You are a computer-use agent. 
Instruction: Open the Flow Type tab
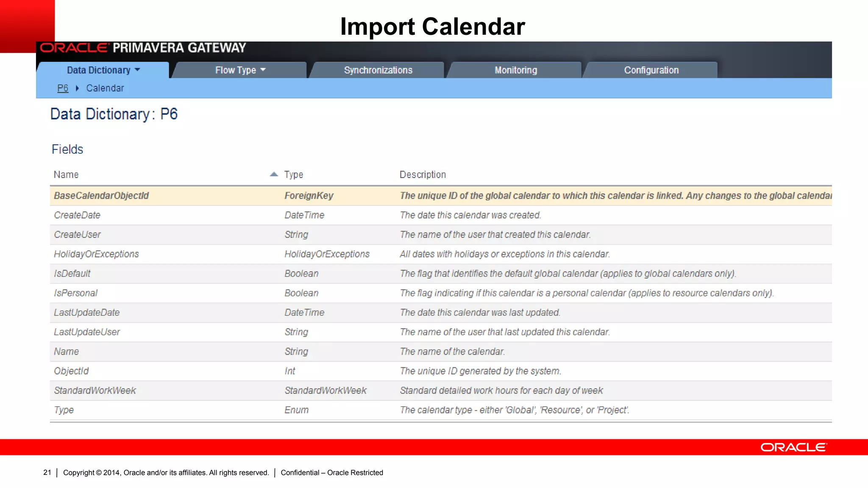coord(240,70)
